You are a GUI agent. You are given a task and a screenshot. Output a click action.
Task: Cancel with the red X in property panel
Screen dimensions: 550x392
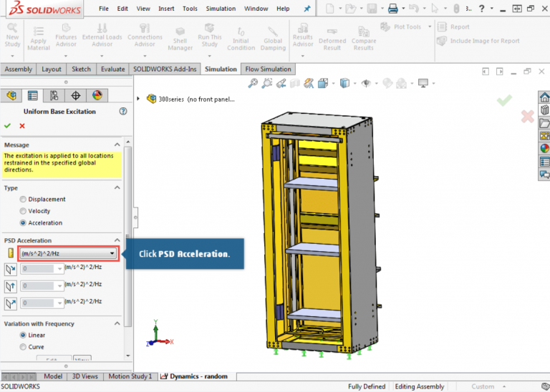[x=22, y=126]
